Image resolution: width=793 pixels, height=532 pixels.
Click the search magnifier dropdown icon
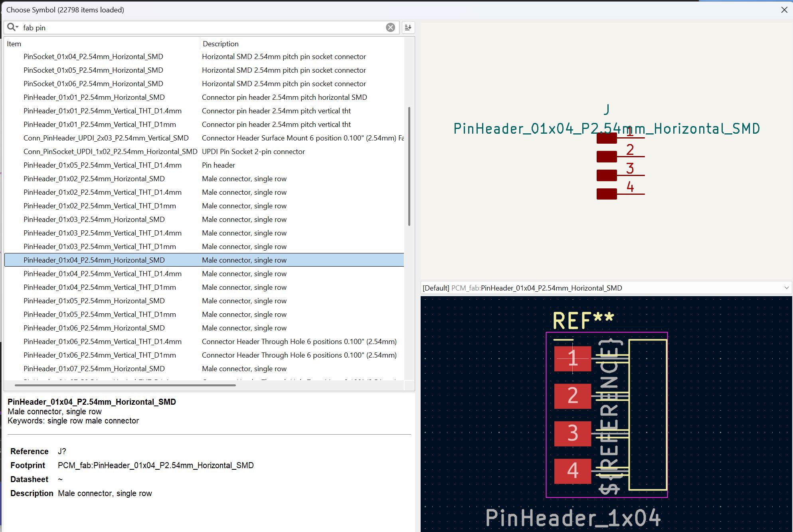[12, 27]
